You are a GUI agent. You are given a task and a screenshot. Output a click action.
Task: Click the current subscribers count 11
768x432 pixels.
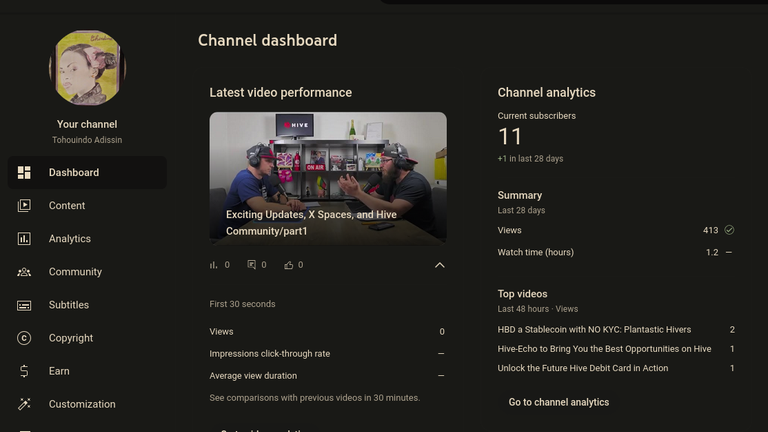510,137
